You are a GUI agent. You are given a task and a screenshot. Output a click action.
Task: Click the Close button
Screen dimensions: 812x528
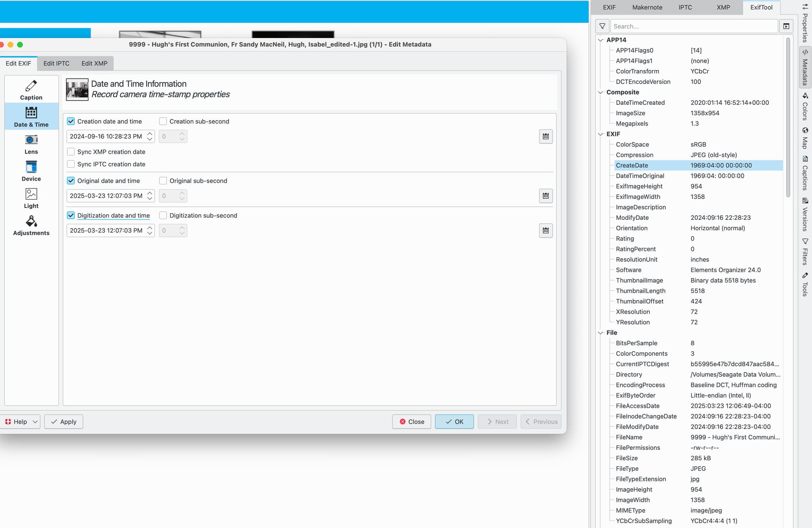(x=411, y=421)
